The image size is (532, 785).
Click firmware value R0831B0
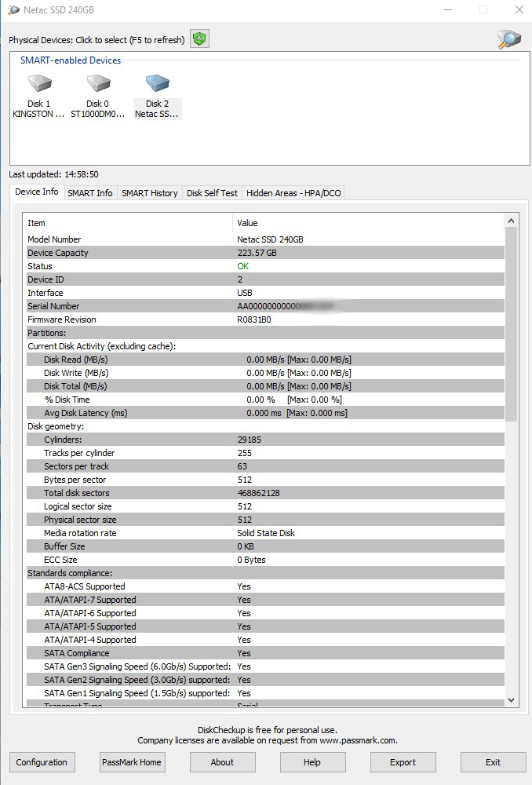(x=254, y=319)
